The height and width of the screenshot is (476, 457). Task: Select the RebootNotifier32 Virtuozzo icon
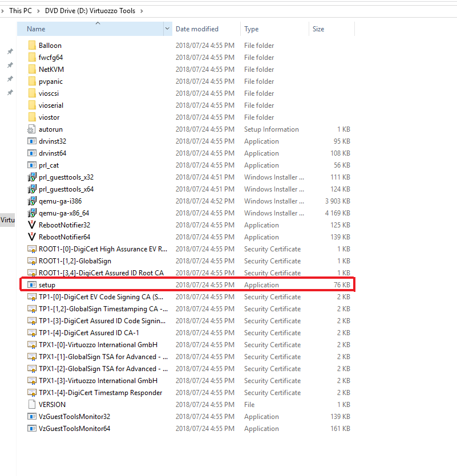tap(32, 225)
